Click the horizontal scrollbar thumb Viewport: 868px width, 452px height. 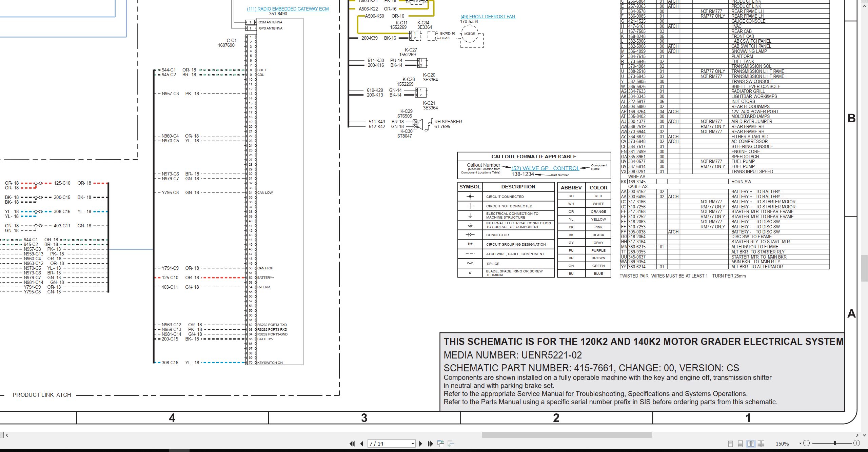[567, 435]
